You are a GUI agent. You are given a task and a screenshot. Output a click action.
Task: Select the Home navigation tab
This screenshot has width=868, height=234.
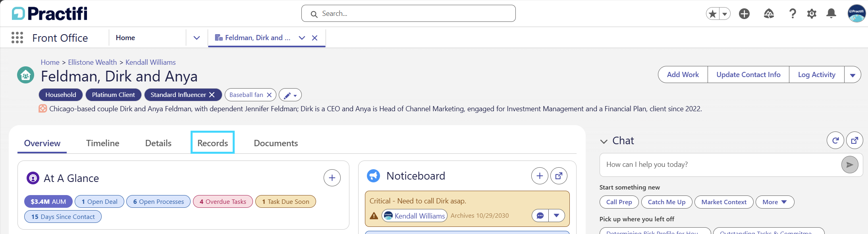pyautogui.click(x=125, y=38)
